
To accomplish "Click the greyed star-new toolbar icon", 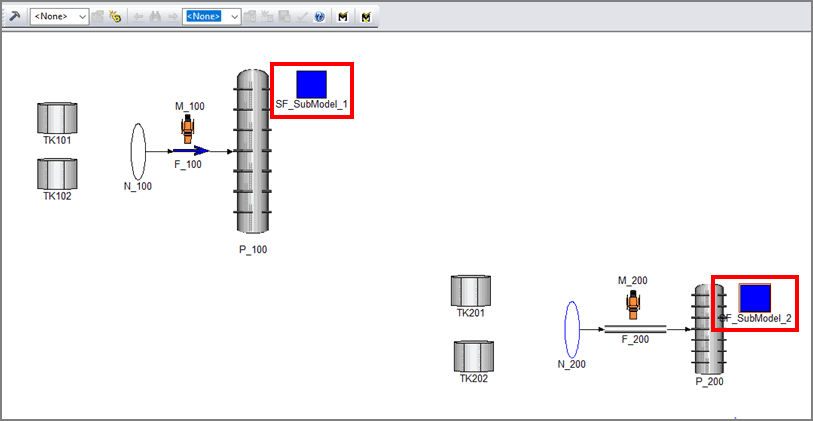I will 267,17.
